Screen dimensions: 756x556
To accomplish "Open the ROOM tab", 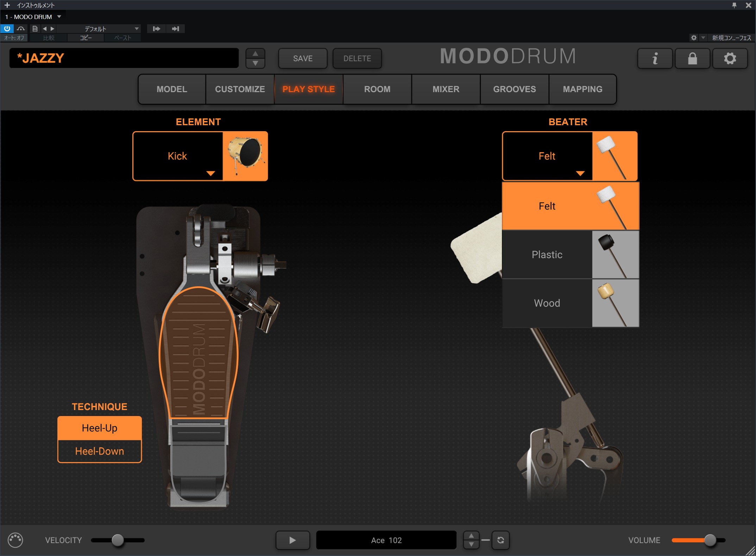I will 377,89.
